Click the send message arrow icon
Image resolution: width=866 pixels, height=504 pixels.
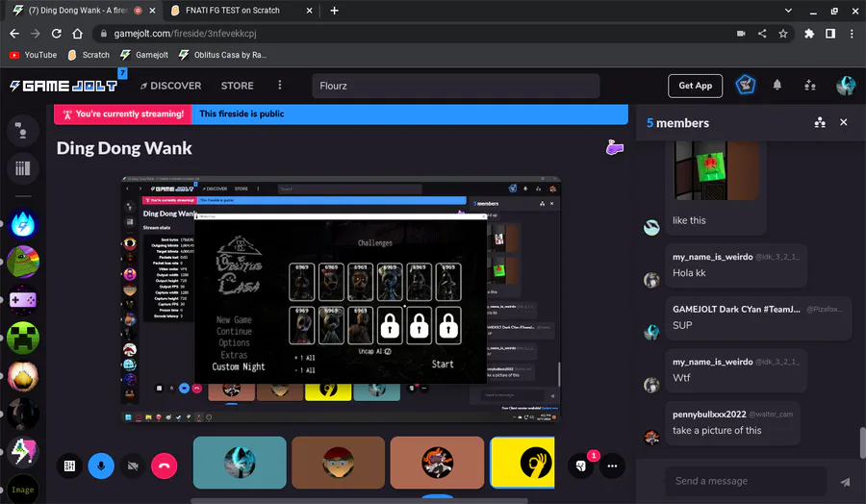click(x=845, y=481)
